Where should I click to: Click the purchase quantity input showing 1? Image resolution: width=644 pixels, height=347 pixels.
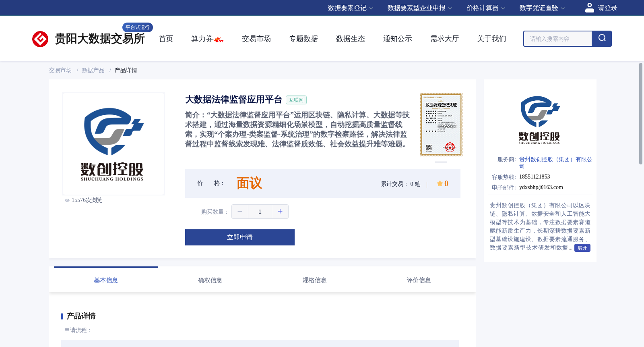point(260,212)
